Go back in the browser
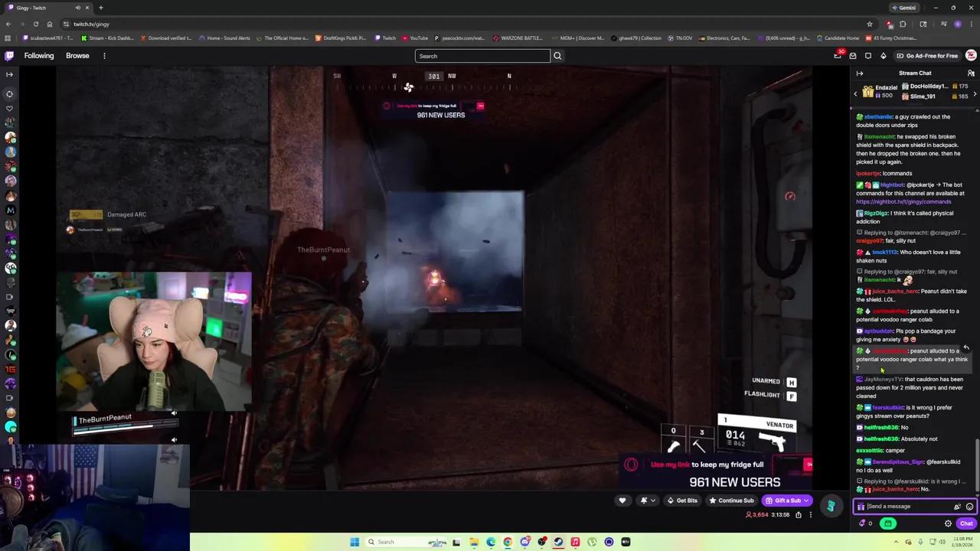 (x=8, y=24)
